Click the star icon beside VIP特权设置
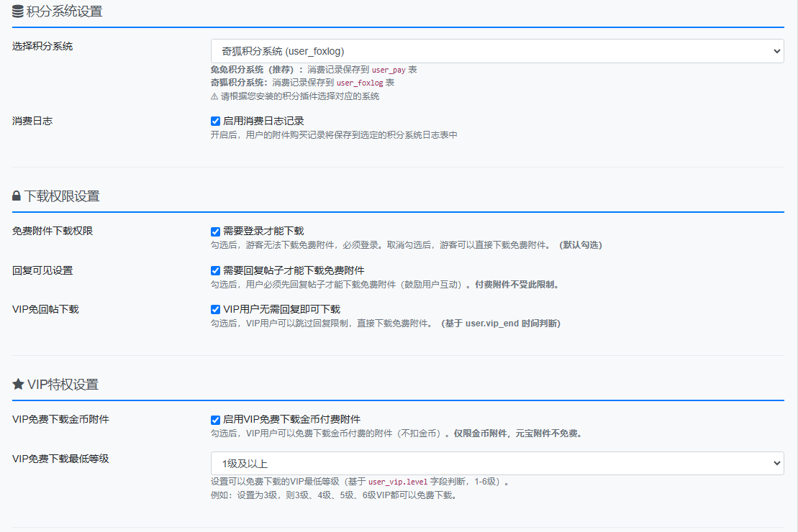 tap(18, 385)
